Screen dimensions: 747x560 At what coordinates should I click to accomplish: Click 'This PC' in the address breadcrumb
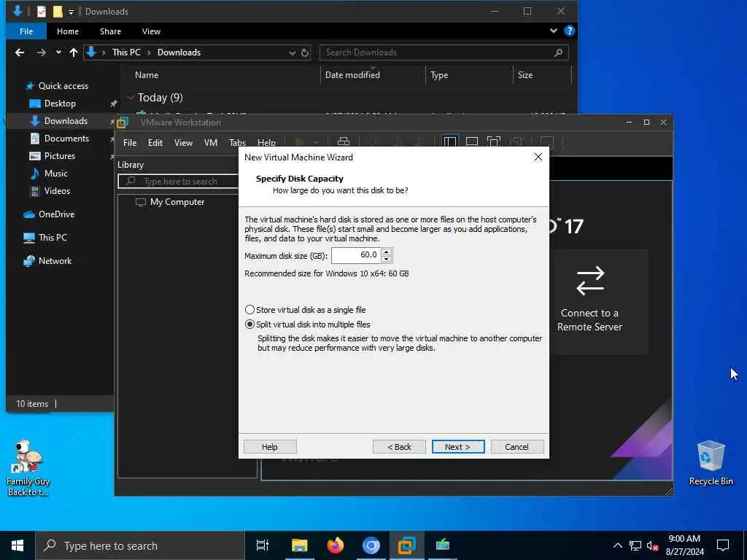(126, 52)
